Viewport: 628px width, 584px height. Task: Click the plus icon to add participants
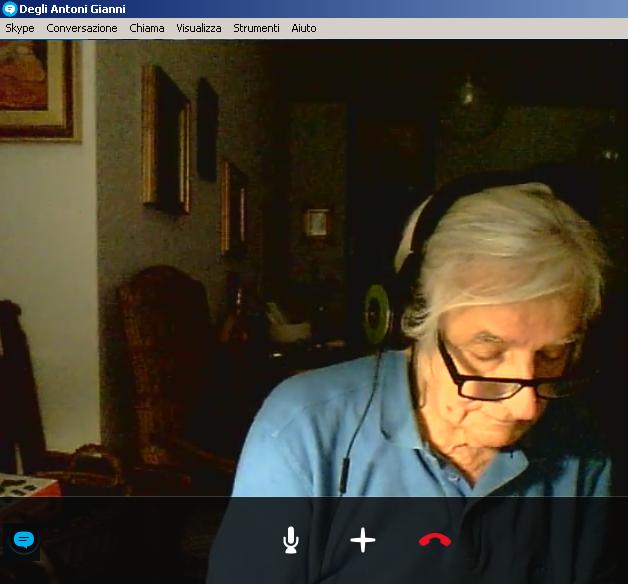coord(362,540)
